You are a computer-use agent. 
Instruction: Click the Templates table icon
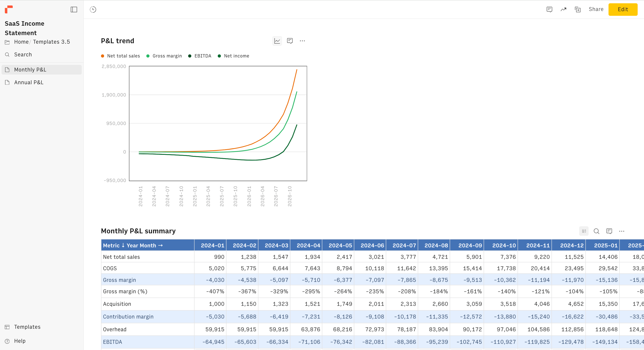[7, 327]
